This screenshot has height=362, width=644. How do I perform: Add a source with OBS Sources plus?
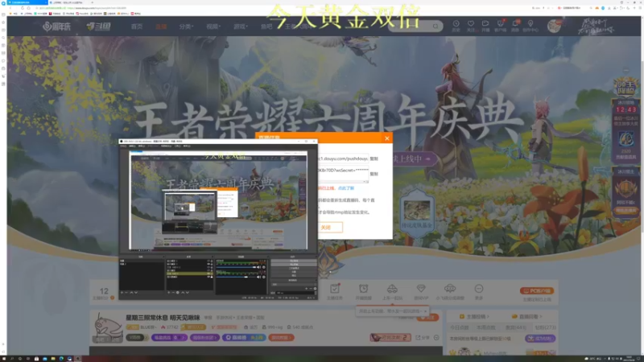(168, 293)
